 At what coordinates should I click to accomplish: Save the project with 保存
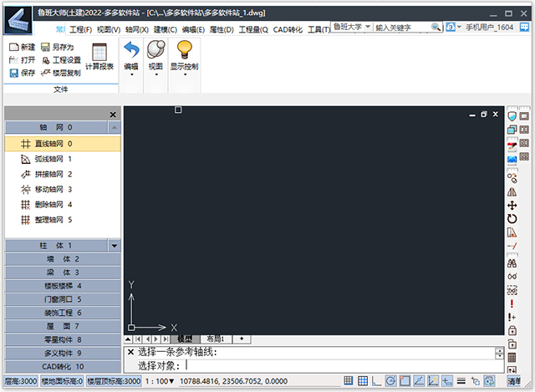click(22, 73)
